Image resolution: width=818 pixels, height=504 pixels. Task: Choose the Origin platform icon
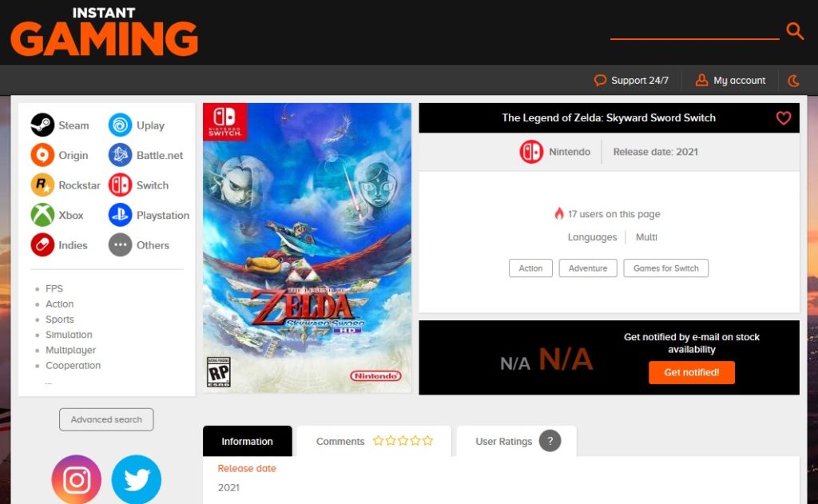click(x=42, y=155)
